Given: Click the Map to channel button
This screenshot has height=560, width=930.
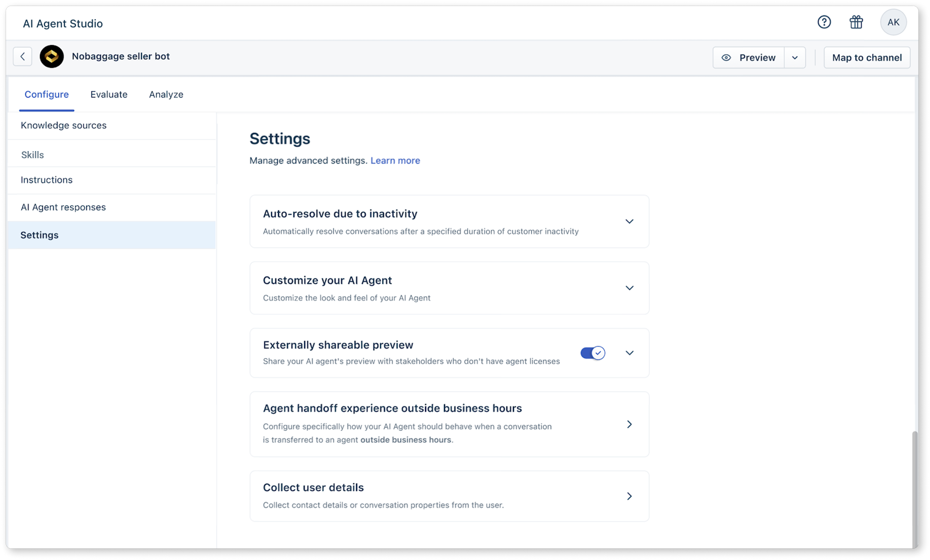Looking at the screenshot, I should click(867, 58).
